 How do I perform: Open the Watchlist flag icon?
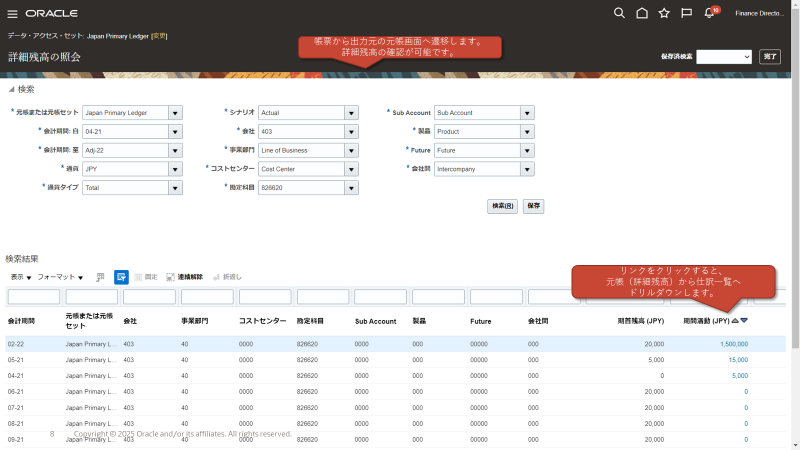tap(687, 13)
